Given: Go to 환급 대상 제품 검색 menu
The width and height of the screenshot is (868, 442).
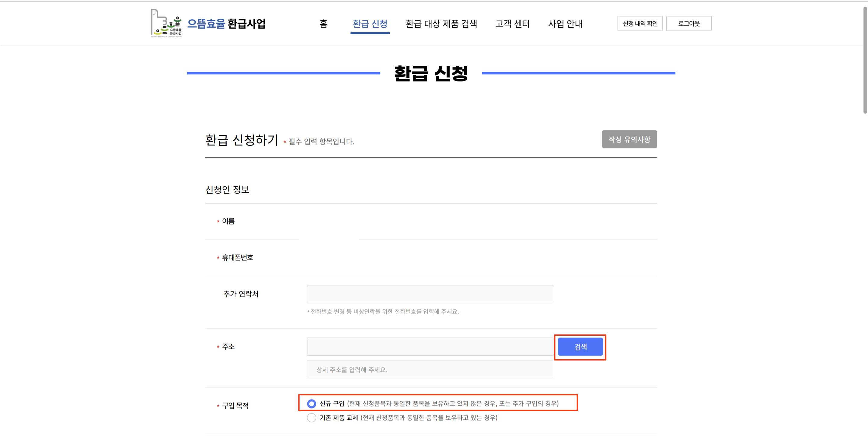Looking at the screenshot, I should [441, 23].
